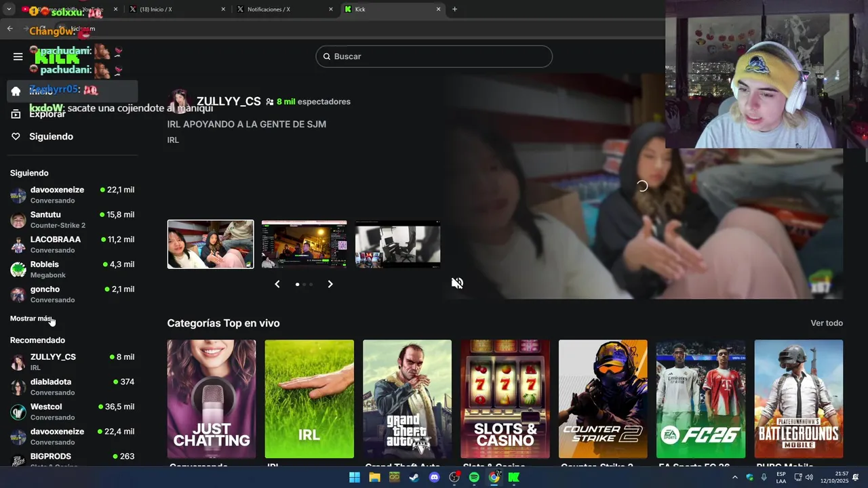Select third featured stream thumbnail
The image size is (868, 488).
[397, 244]
